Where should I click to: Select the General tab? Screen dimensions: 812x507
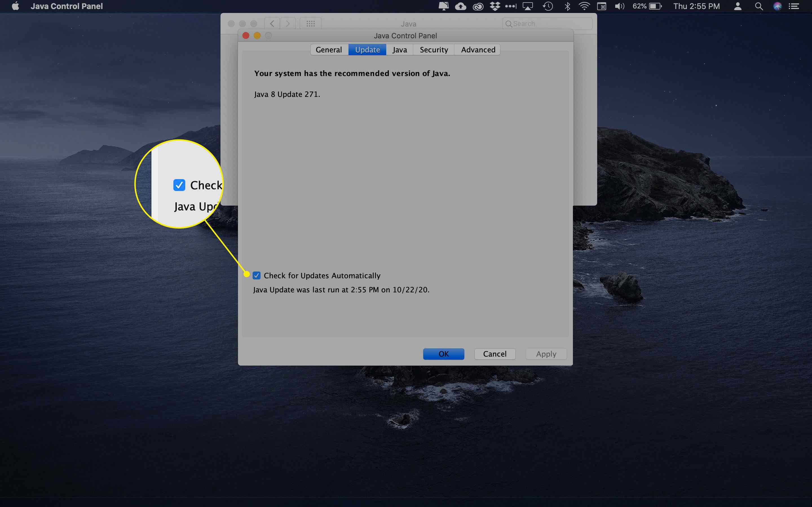tap(328, 50)
